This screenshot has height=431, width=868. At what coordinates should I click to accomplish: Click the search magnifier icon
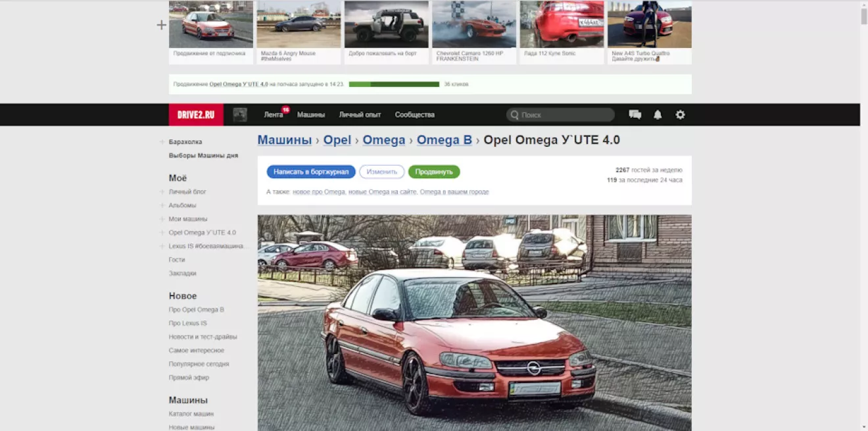515,114
